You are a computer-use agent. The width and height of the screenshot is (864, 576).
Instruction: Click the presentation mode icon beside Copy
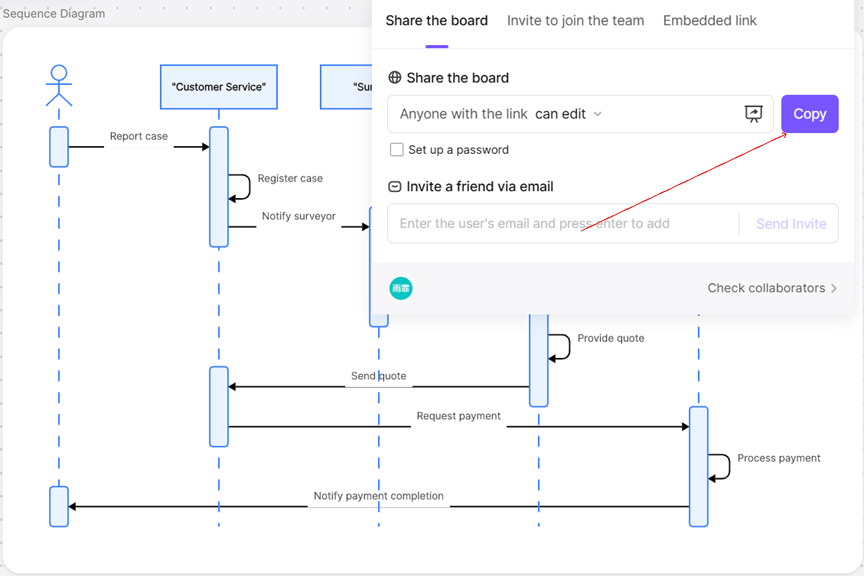pos(754,114)
